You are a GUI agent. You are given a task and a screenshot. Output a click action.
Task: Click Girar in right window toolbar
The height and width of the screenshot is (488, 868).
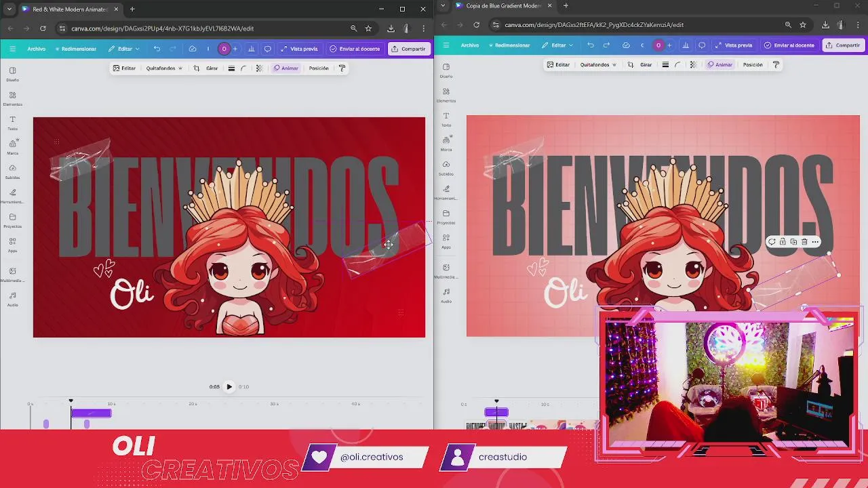point(646,65)
